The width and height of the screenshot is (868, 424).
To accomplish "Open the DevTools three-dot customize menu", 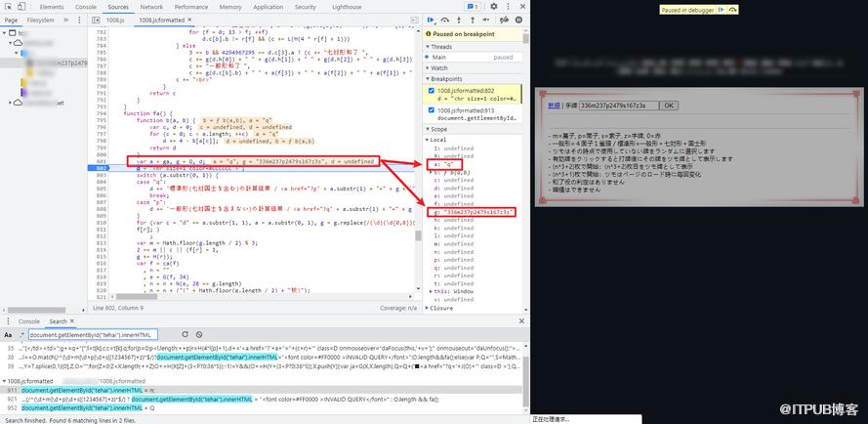I will 508,7.
